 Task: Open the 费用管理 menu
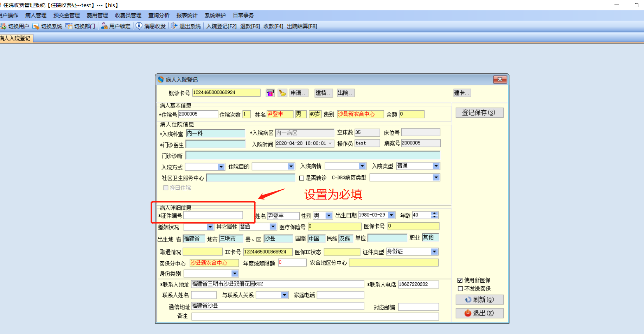click(97, 15)
